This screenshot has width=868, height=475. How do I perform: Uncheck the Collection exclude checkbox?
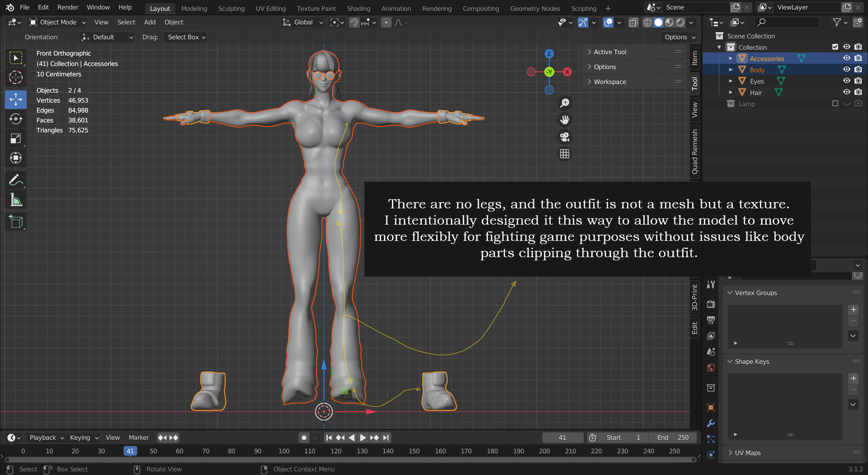click(x=835, y=47)
